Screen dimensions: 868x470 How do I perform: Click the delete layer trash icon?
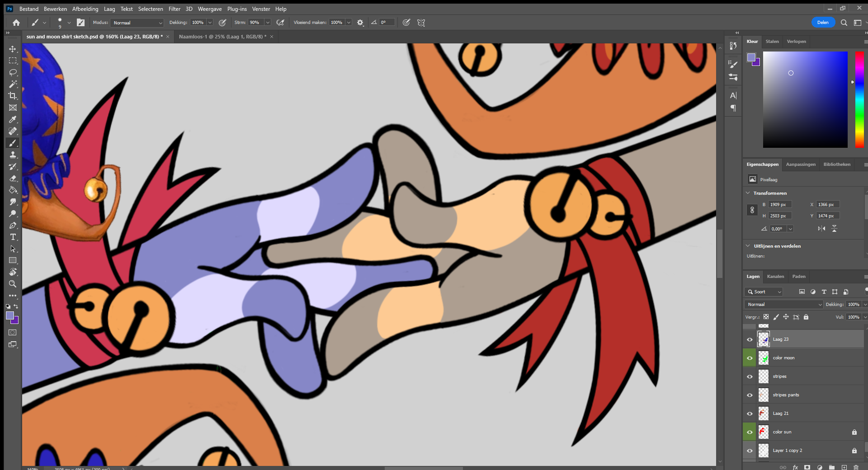click(856, 467)
